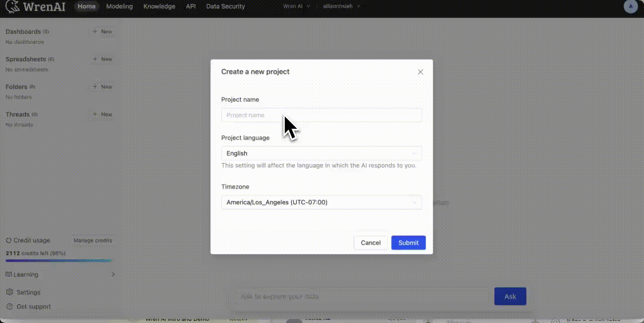Close the Create a new project dialog
This screenshot has height=323, width=644.
coord(420,72)
